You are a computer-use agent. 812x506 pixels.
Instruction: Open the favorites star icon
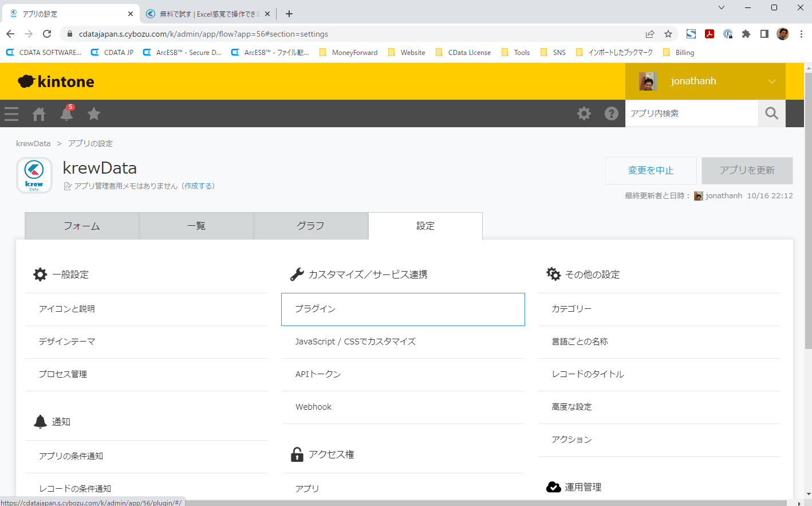[x=94, y=114]
